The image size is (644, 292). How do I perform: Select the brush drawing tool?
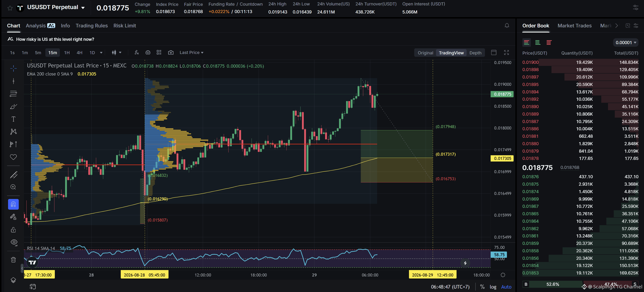pyautogui.click(x=14, y=106)
